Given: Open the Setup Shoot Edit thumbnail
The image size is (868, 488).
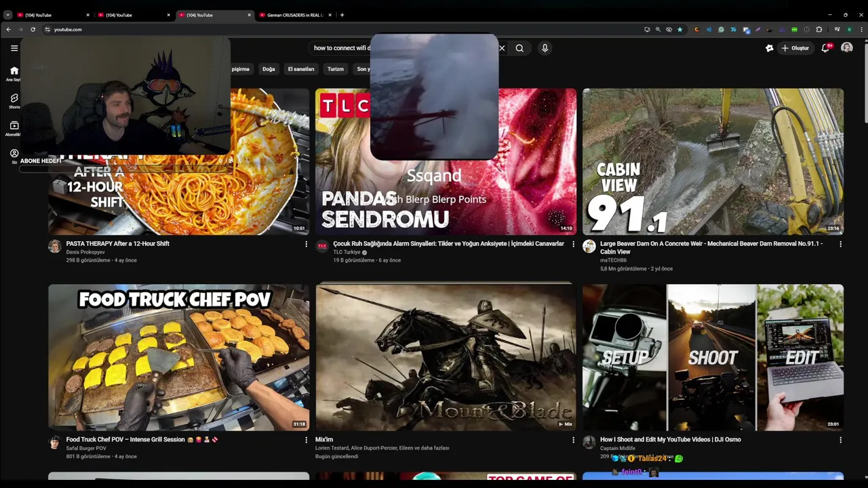Looking at the screenshot, I should 713,357.
